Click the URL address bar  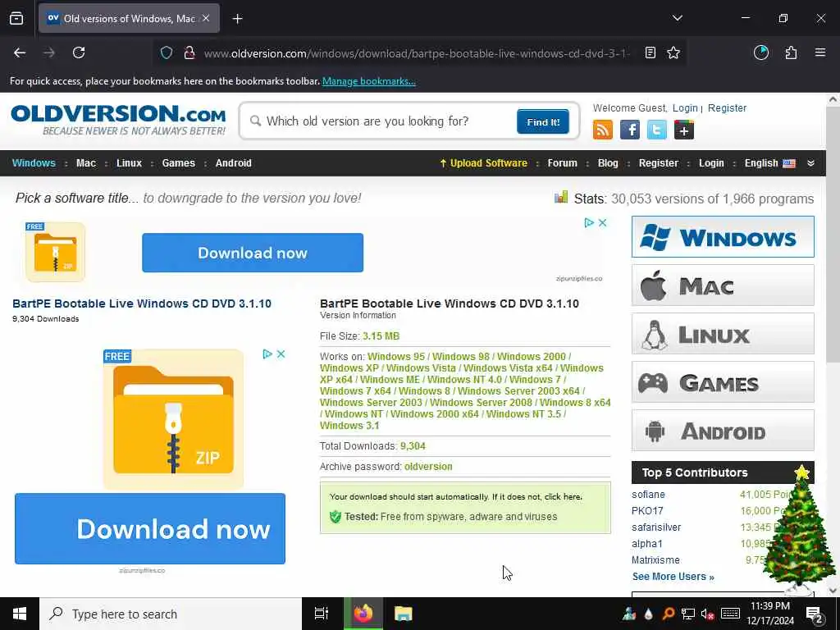[x=418, y=53]
